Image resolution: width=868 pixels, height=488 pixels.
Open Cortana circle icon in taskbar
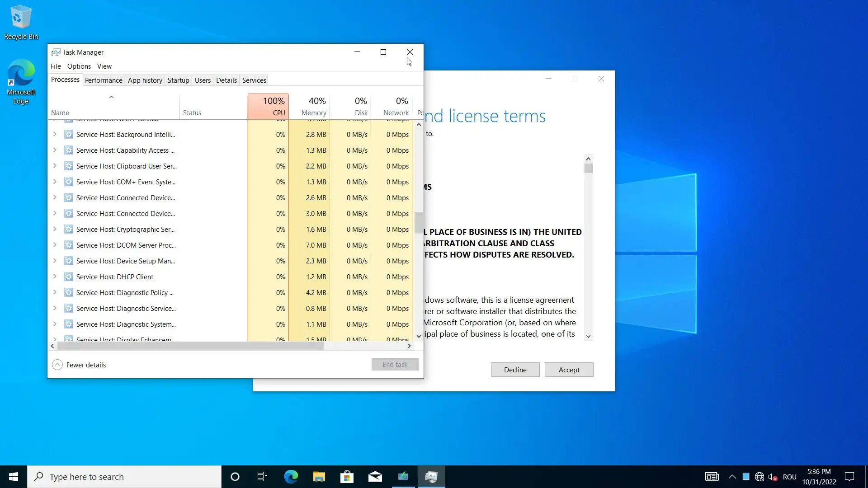(235, 477)
